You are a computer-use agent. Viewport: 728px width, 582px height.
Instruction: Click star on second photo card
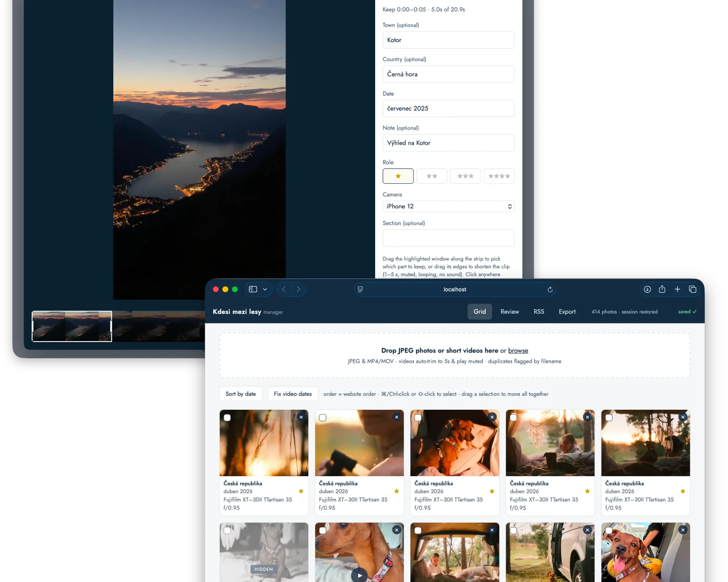396,491
